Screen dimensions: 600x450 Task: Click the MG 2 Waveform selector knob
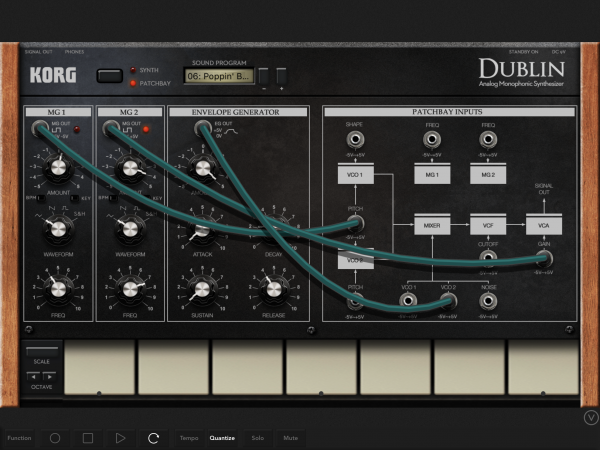[130, 229]
